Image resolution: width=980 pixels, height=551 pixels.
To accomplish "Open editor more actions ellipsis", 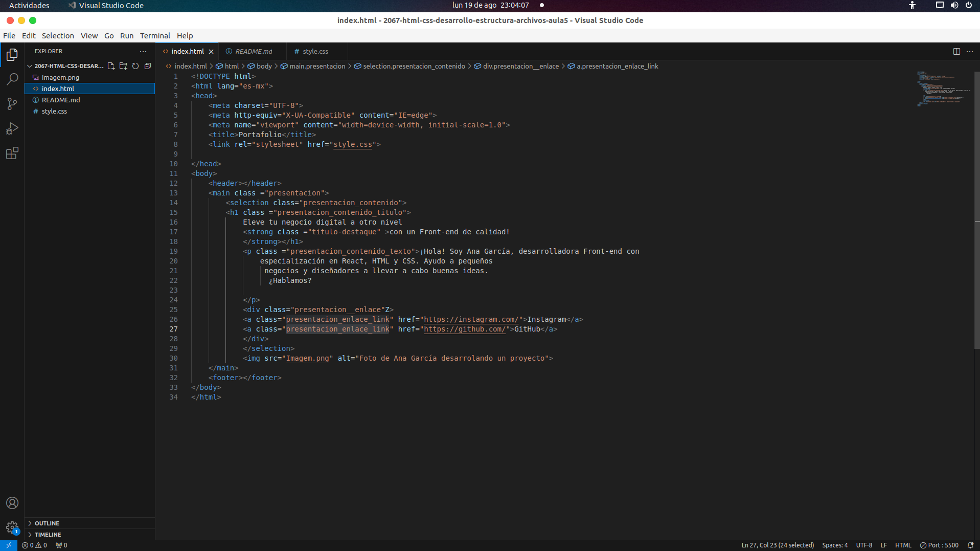I will [970, 51].
